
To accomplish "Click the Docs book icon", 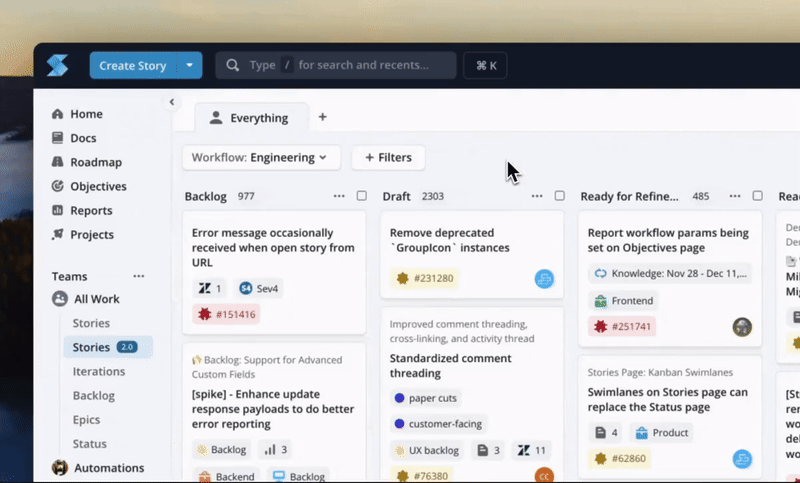I will click(x=57, y=138).
